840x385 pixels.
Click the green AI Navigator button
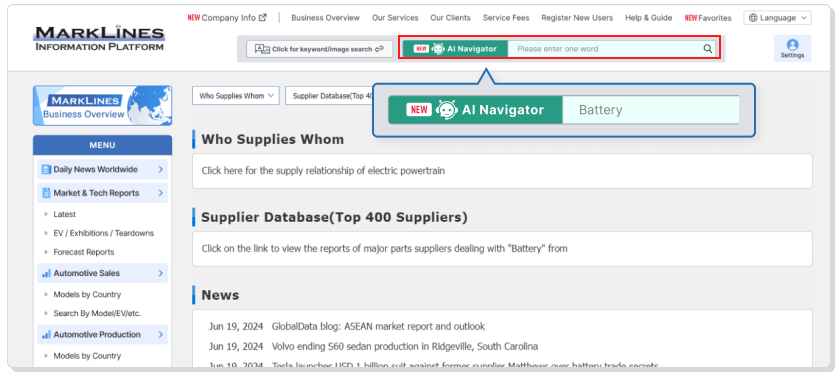455,49
